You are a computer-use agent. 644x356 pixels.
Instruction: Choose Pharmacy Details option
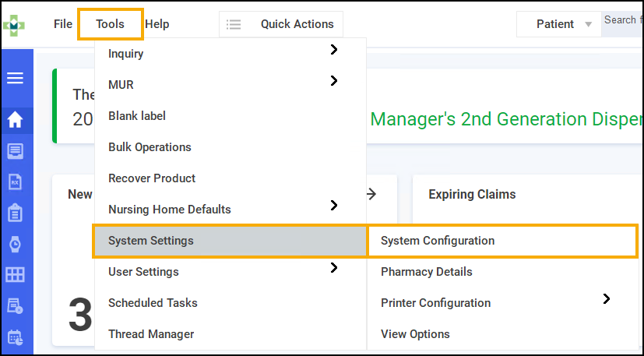[427, 272]
